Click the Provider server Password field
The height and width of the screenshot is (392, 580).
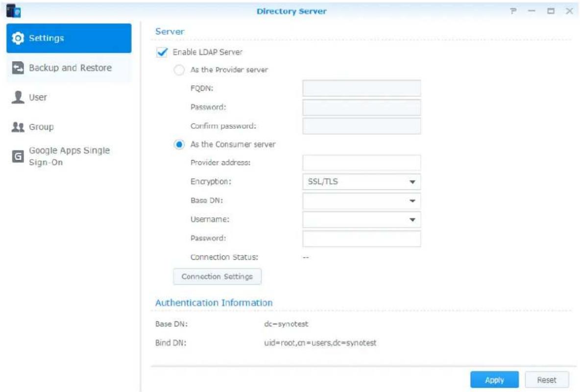click(362, 107)
